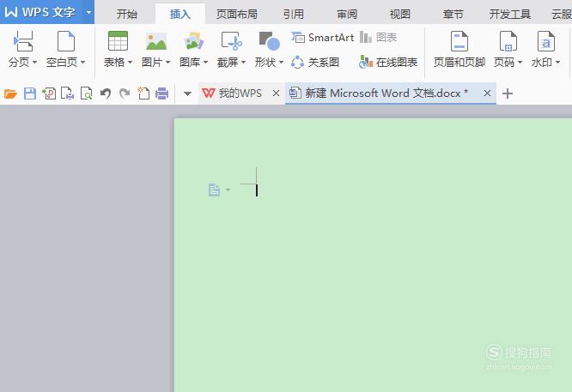Click the chart (图表) button
Screen dimensions: 572x392
pos(378,37)
